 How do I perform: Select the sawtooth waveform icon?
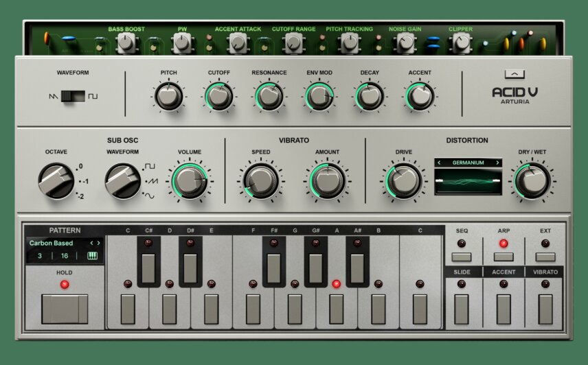click(54, 97)
